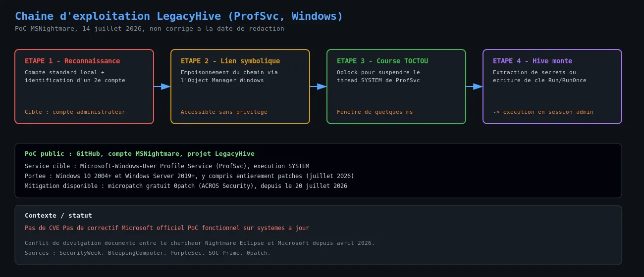The image size is (644, 277).
Task: Click heading 'PoC public : GitHub, compte MSNightmare, projet LegacyHive'
Action: (x=140, y=154)
